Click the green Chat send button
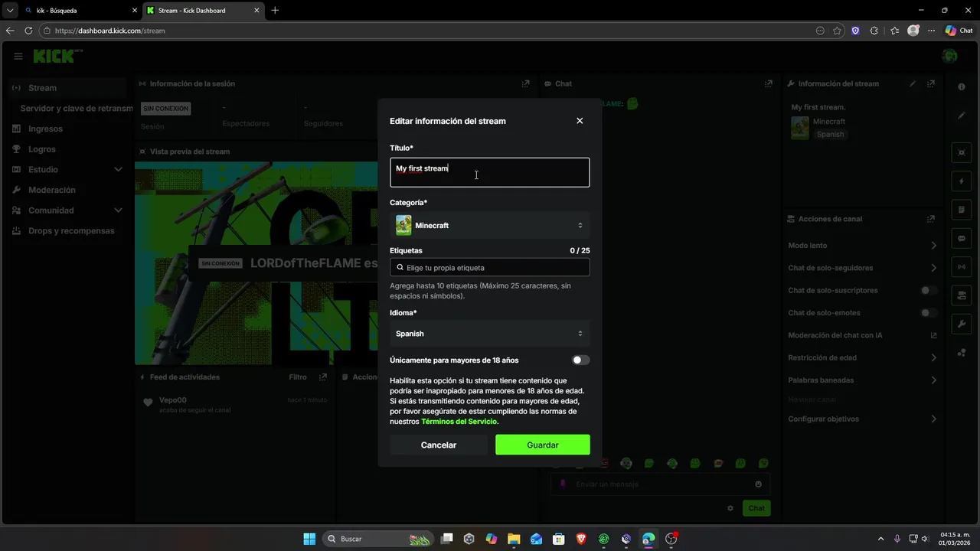 point(756,508)
